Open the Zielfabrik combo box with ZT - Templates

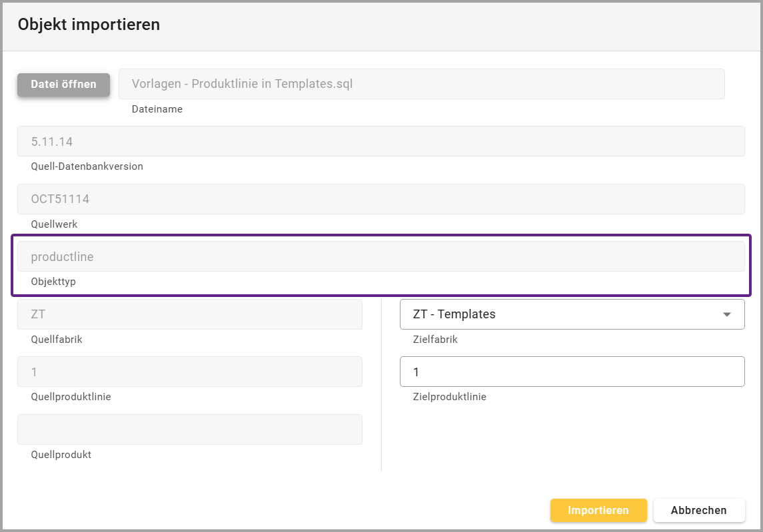tap(560, 314)
